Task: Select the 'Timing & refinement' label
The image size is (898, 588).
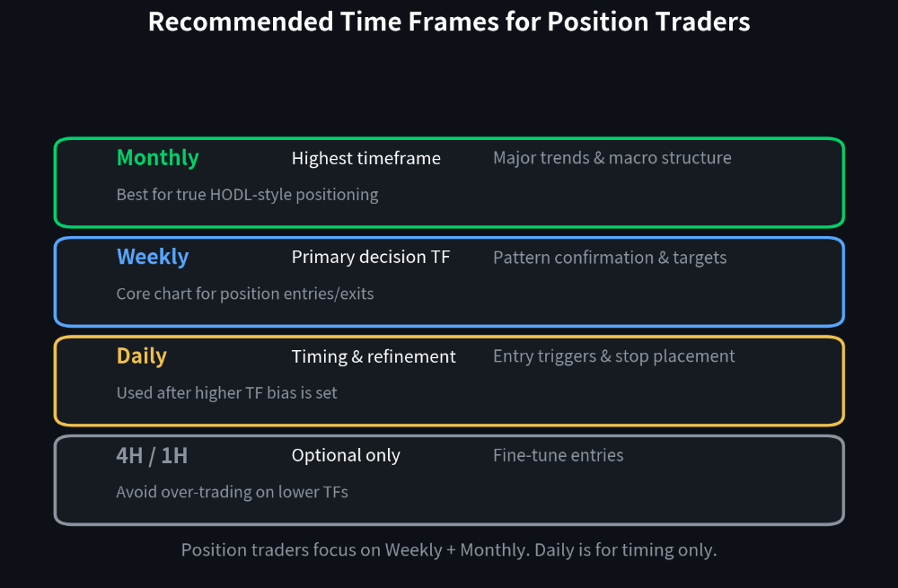Action: [x=374, y=356]
